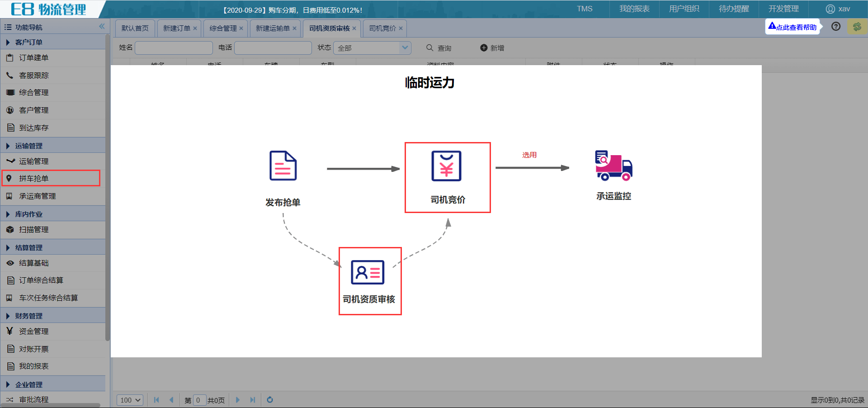
Task: Go to previous page in pagination
Action: (171, 400)
